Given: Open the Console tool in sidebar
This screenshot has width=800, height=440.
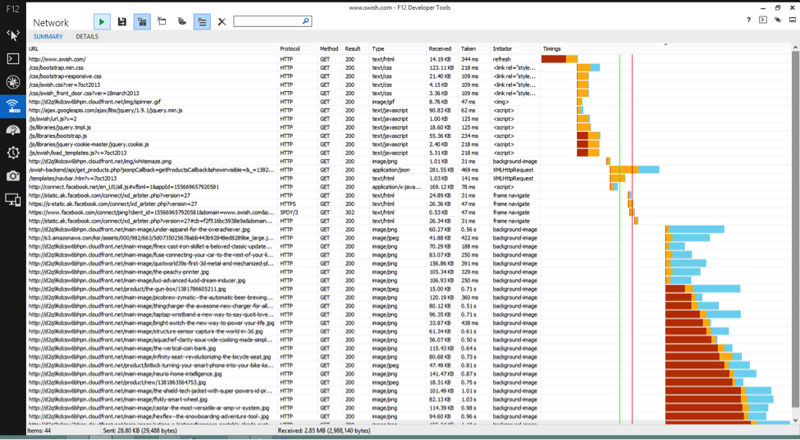Looking at the screenshot, I should click(x=13, y=59).
